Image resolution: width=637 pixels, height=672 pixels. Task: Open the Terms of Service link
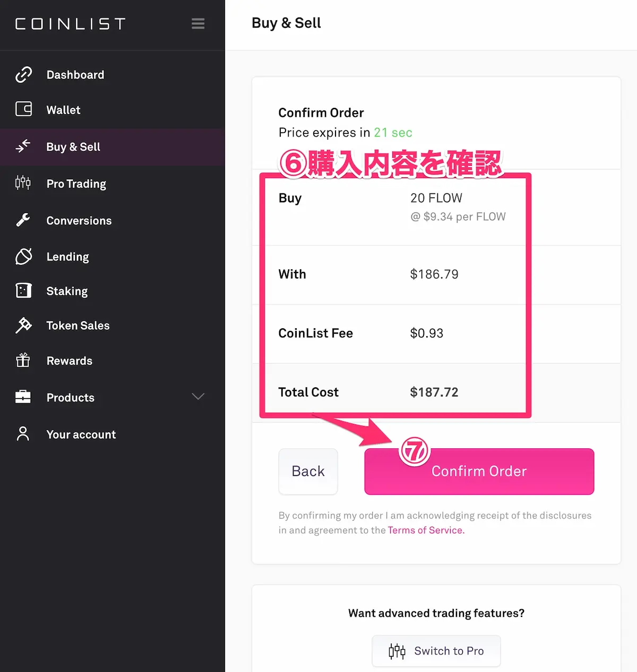[425, 530]
